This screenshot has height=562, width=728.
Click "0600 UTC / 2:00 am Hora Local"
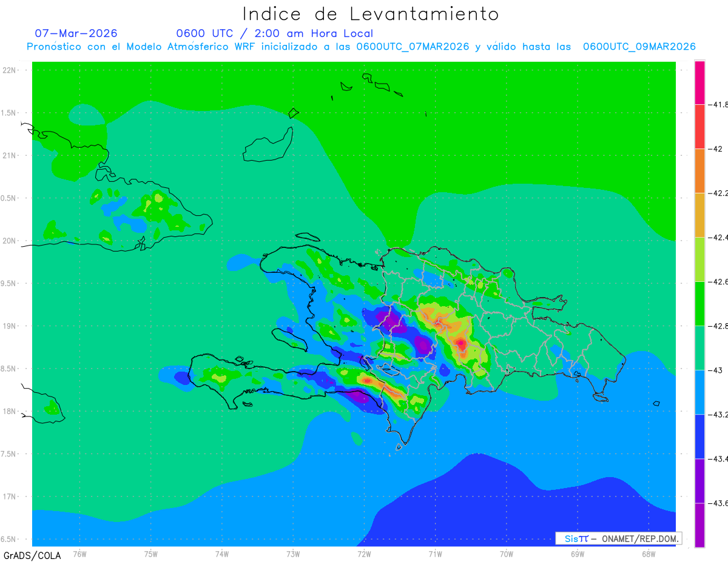[x=275, y=33]
